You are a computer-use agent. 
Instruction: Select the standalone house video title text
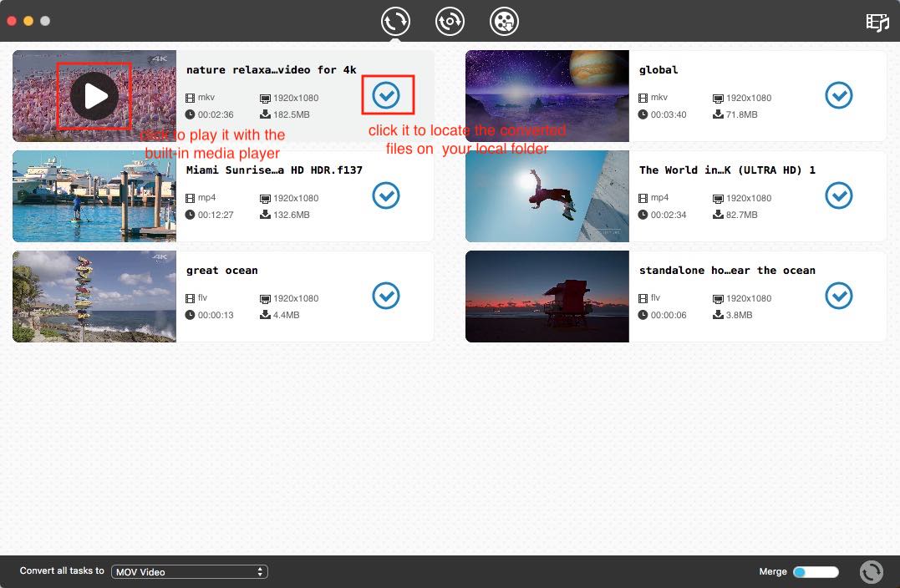[726, 271]
